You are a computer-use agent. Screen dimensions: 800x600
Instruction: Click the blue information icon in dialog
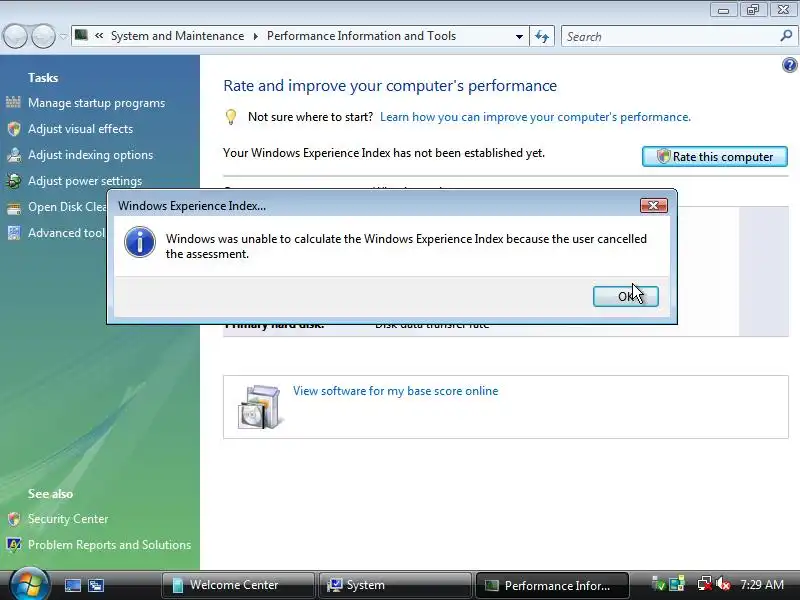click(140, 242)
